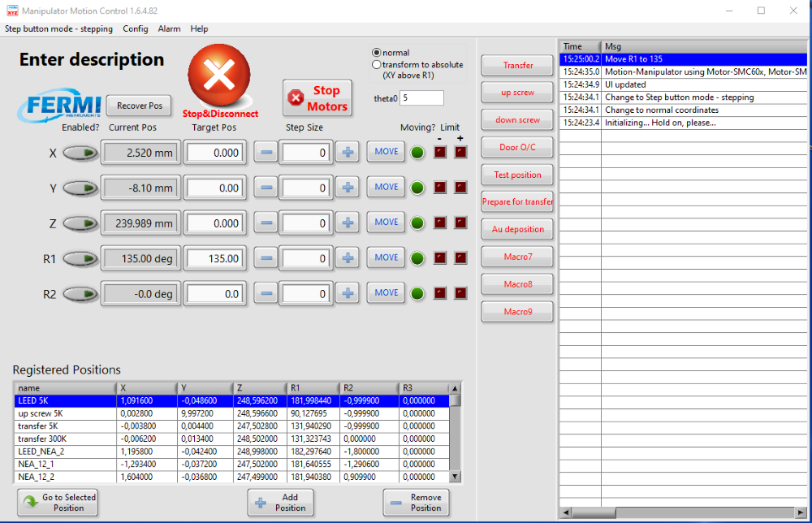Click the theta0 input field
Image resolution: width=812 pixels, height=523 pixels.
coord(421,98)
